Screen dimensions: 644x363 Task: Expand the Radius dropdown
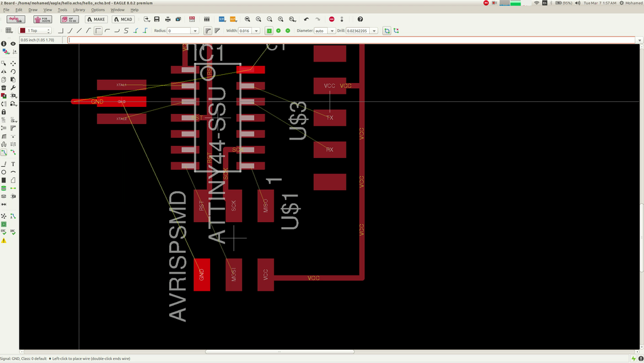coord(195,31)
